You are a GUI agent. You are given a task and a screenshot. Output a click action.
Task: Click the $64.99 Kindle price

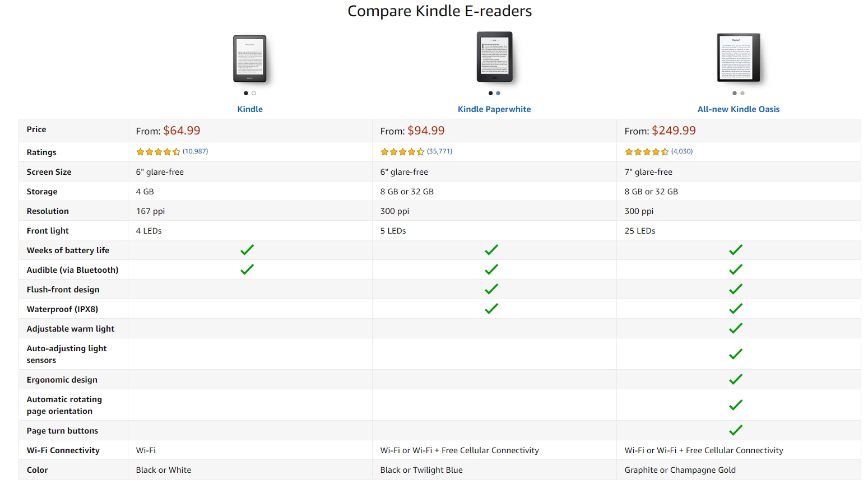pyautogui.click(x=182, y=131)
